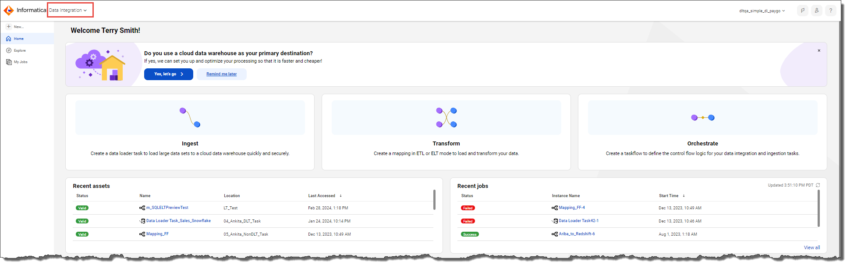This screenshot has height=265, width=868.
Task: Click the Ingest two-node connector icon
Action: click(x=190, y=117)
